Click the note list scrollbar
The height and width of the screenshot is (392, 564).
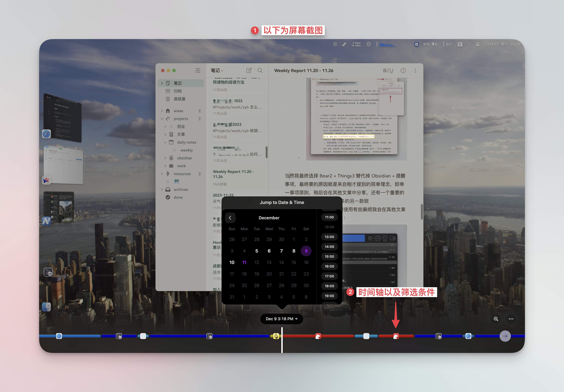[267, 152]
